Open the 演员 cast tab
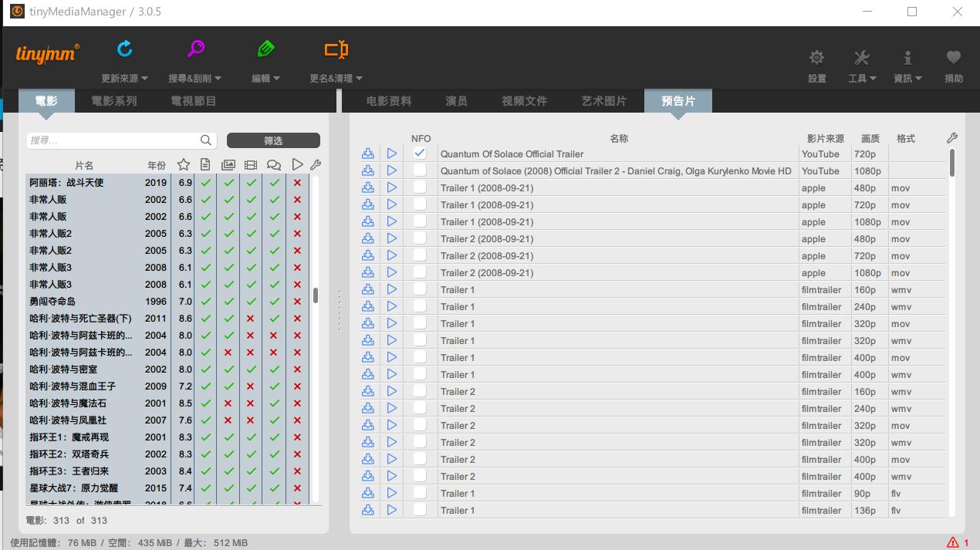Image resolution: width=980 pixels, height=550 pixels. click(456, 101)
